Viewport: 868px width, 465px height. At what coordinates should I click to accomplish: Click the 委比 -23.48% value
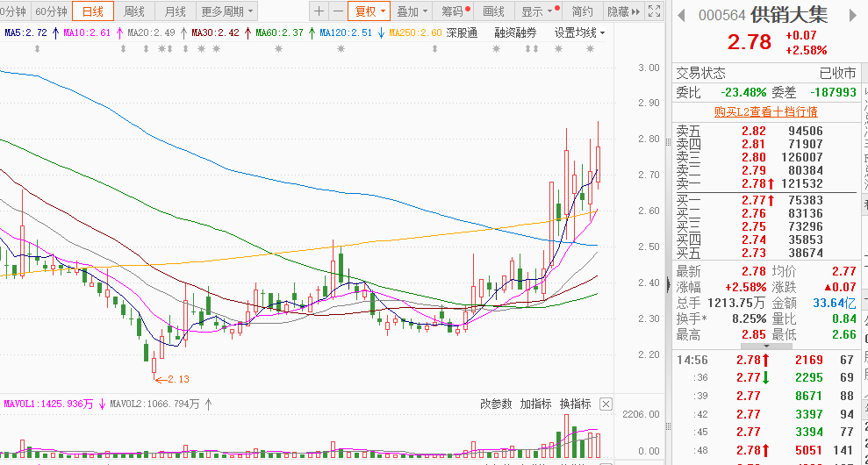coord(743,92)
